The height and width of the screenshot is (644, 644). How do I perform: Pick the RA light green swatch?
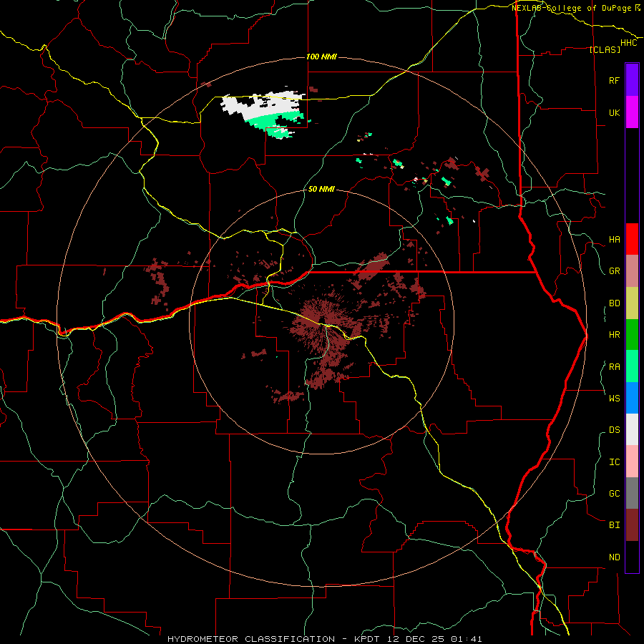click(x=632, y=366)
